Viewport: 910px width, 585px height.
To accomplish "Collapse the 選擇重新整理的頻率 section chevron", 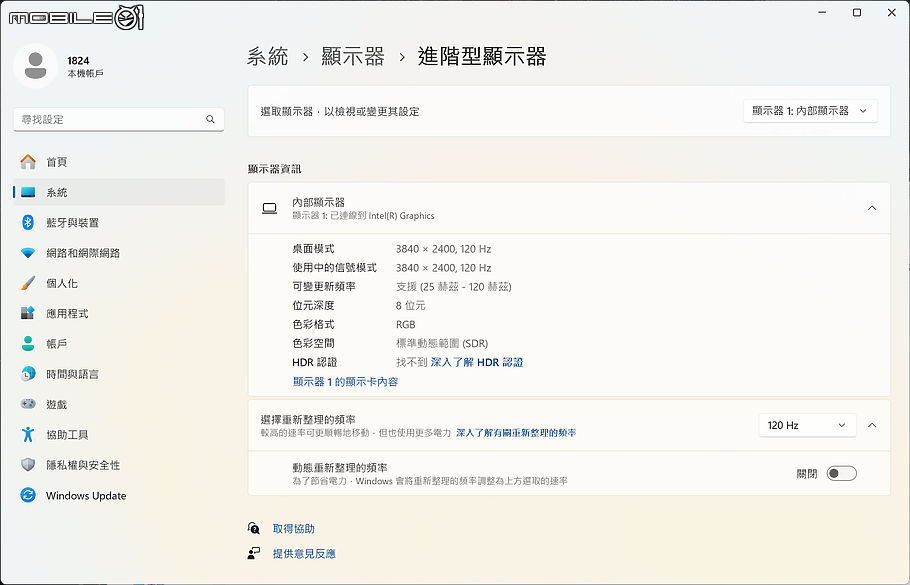I will [872, 425].
